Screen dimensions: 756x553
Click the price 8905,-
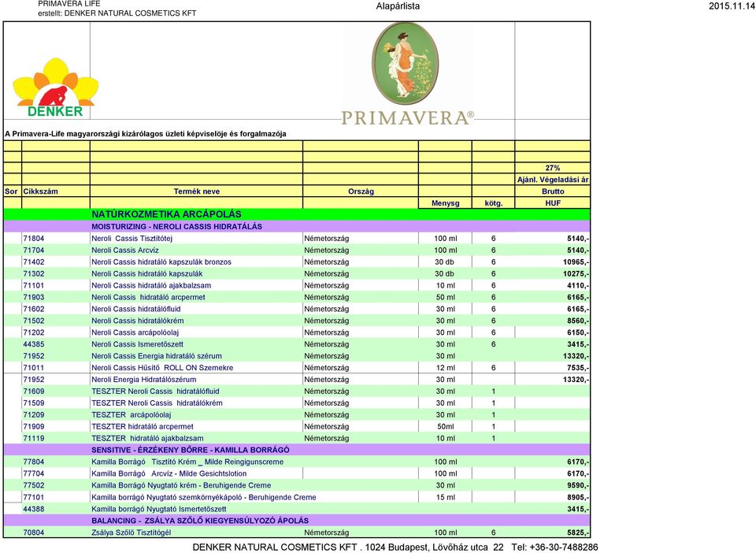click(577, 497)
